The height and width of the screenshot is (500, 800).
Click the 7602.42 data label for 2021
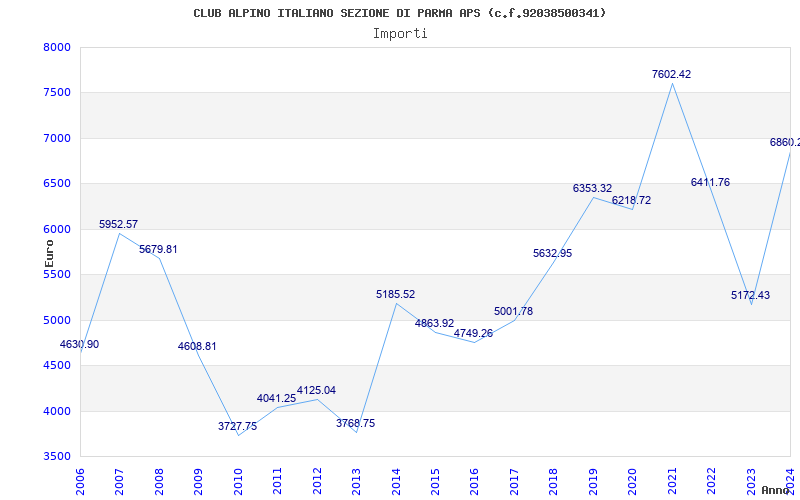coord(671,74)
